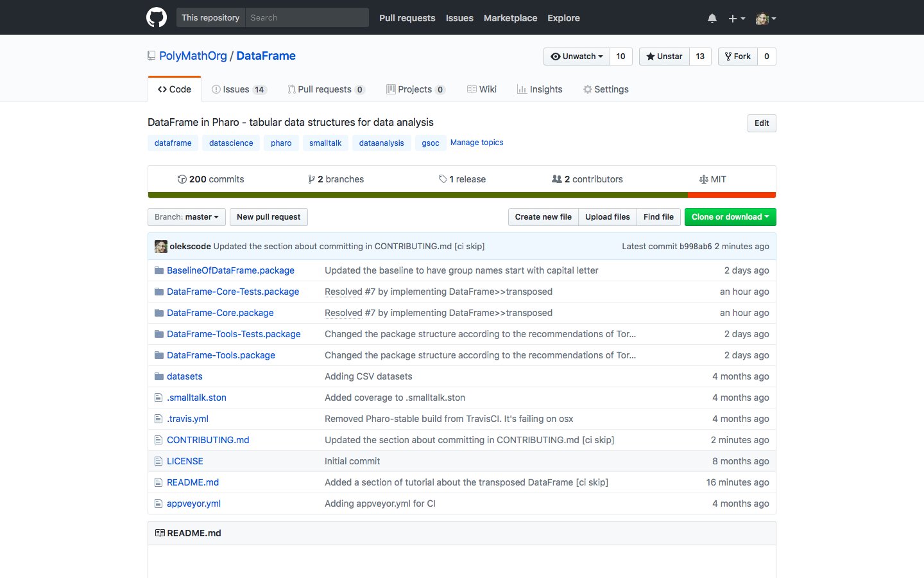
Task: Switch to the Pull requests 0 tab
Action: (326, 89)
